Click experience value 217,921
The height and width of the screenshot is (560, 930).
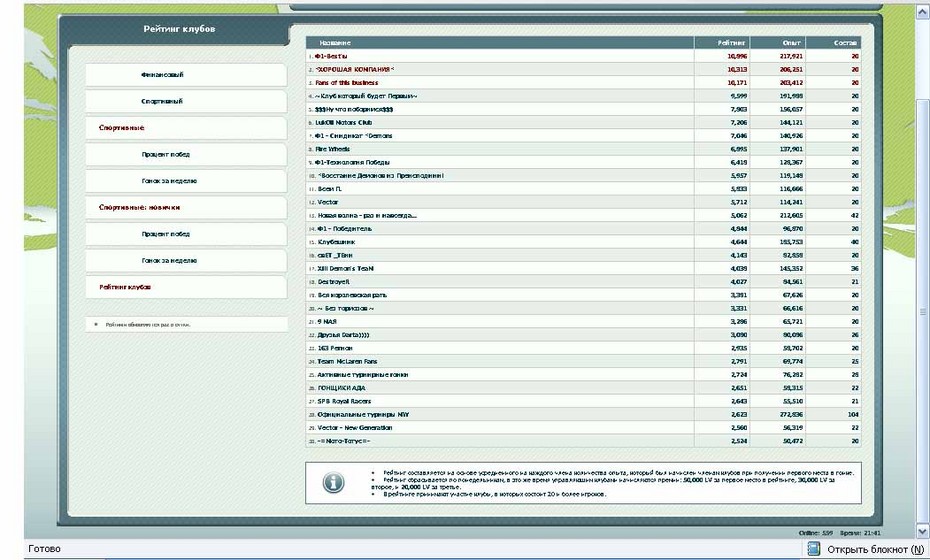791,56
